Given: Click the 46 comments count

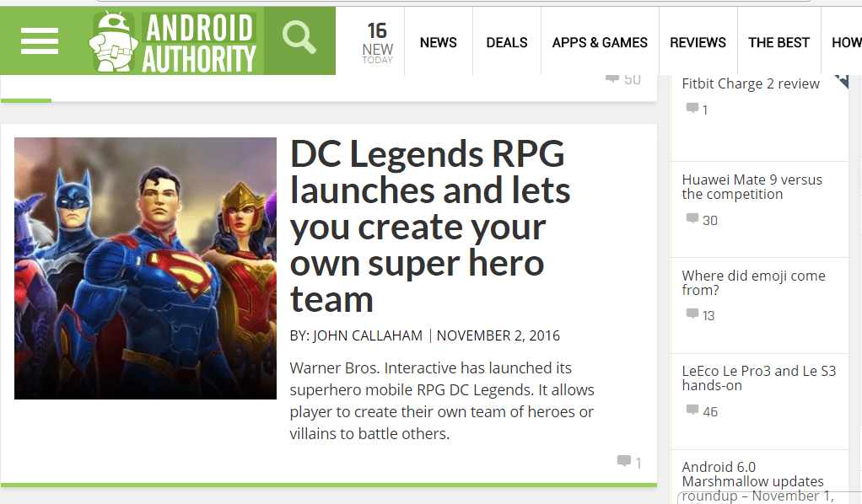Looking at the screenshot, I should click(709, 411).
